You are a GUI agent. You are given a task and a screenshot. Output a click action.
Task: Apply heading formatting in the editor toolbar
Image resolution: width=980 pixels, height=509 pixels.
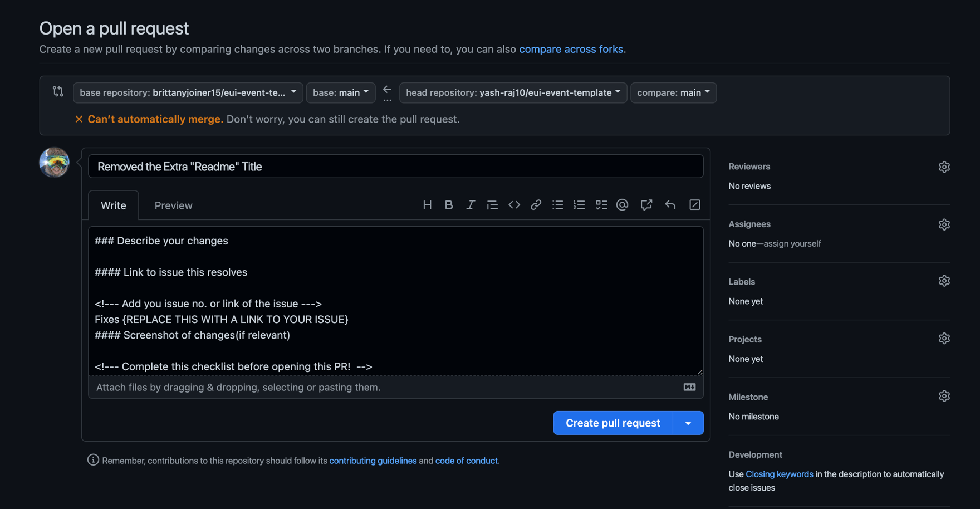coord(427,205)
